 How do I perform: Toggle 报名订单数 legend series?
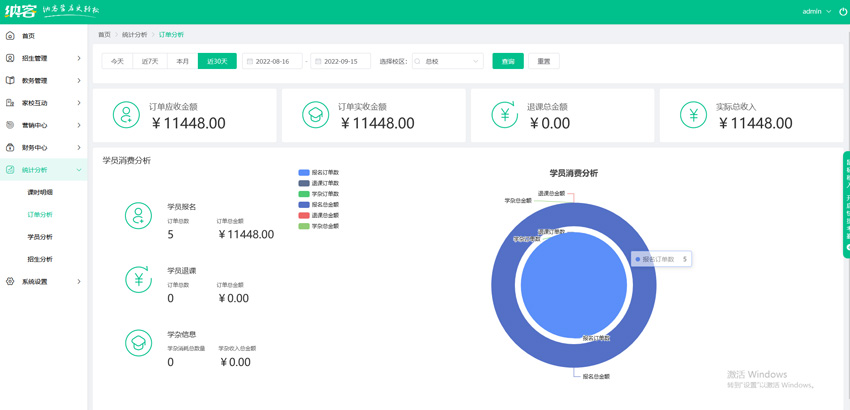(318, 172)
